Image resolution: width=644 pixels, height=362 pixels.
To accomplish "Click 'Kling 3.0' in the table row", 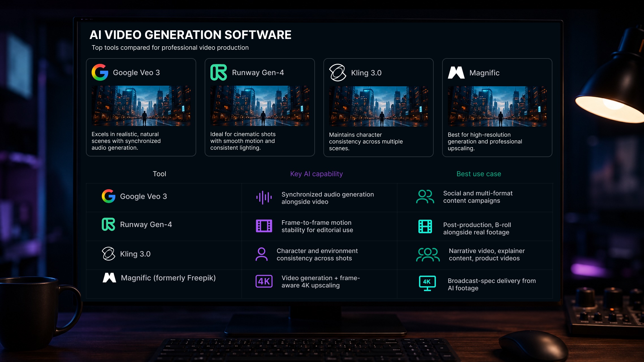I will (x=135, y=254).
